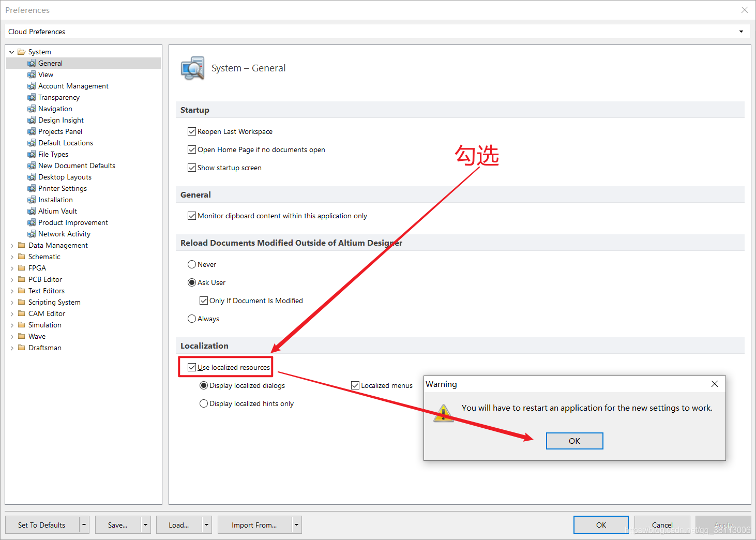Collapse the System tree node

(12, 52)
